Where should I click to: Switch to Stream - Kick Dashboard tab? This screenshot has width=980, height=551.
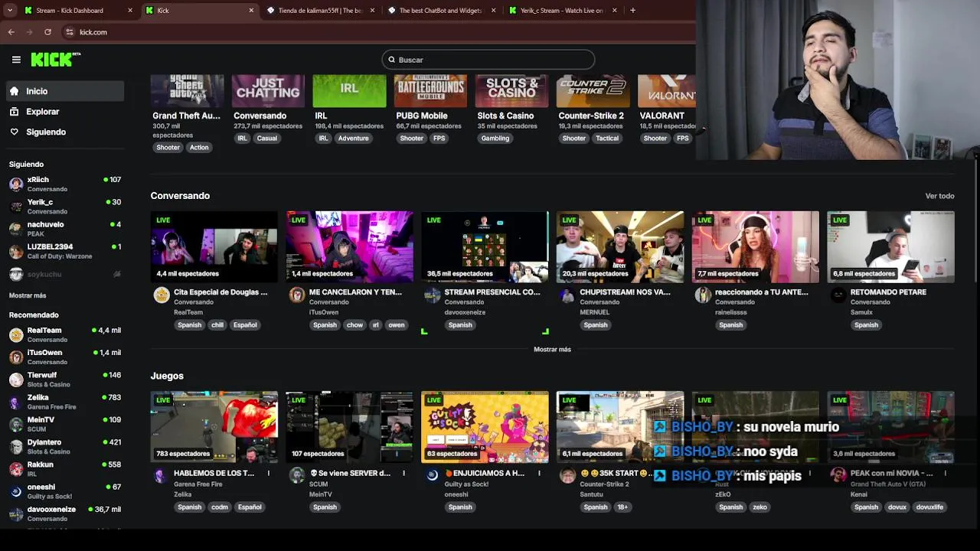[x=77, y=11]
